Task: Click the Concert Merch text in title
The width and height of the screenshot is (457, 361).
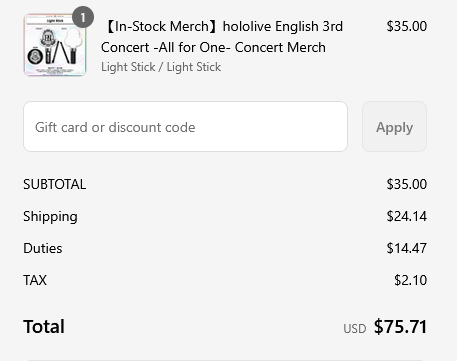Action: point(280,48)
